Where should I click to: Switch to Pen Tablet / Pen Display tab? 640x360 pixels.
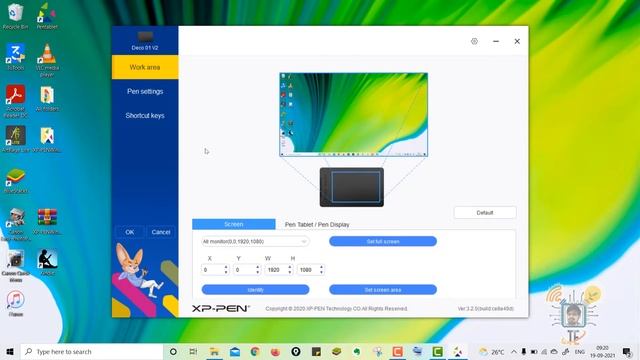317,224
